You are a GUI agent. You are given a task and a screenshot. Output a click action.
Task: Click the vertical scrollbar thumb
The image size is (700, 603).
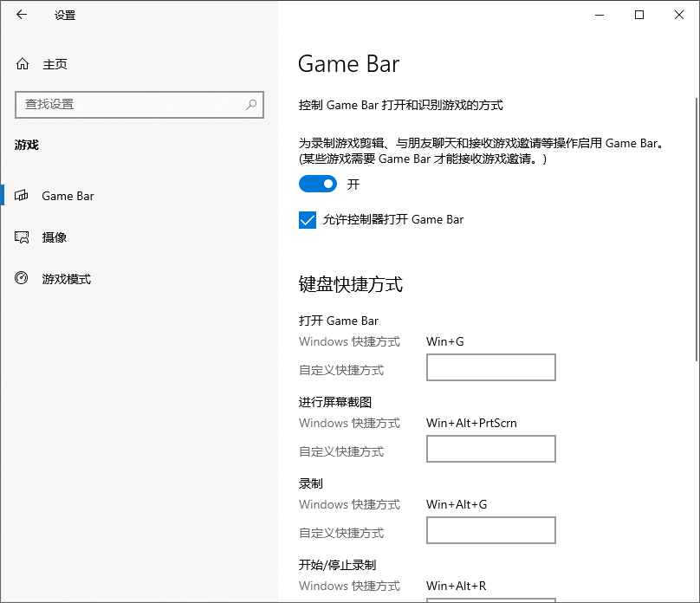click(697, 229)
